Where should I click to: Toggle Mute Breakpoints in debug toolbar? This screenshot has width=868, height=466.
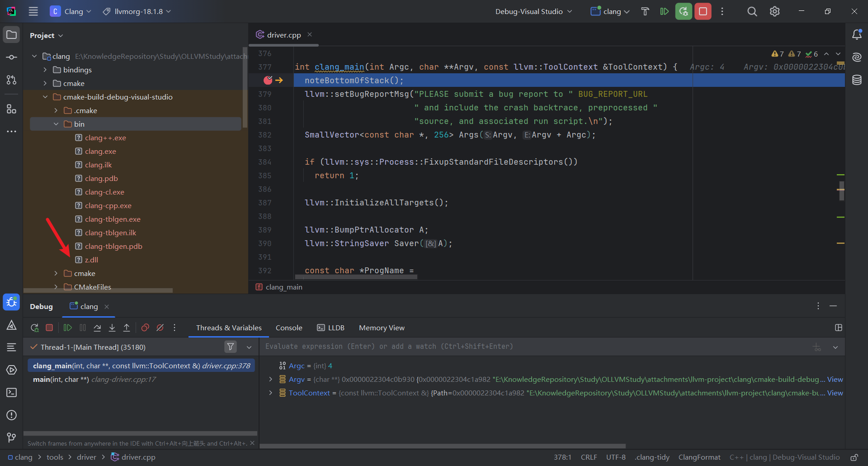tap(160, 328)
